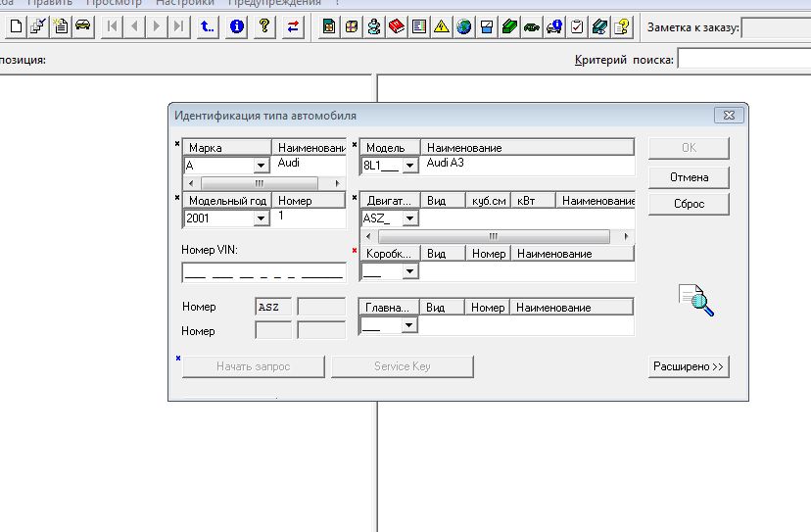Open the engine code ASZ dropdown
This screenshot has height=532, width=811.
click(410, 218)
